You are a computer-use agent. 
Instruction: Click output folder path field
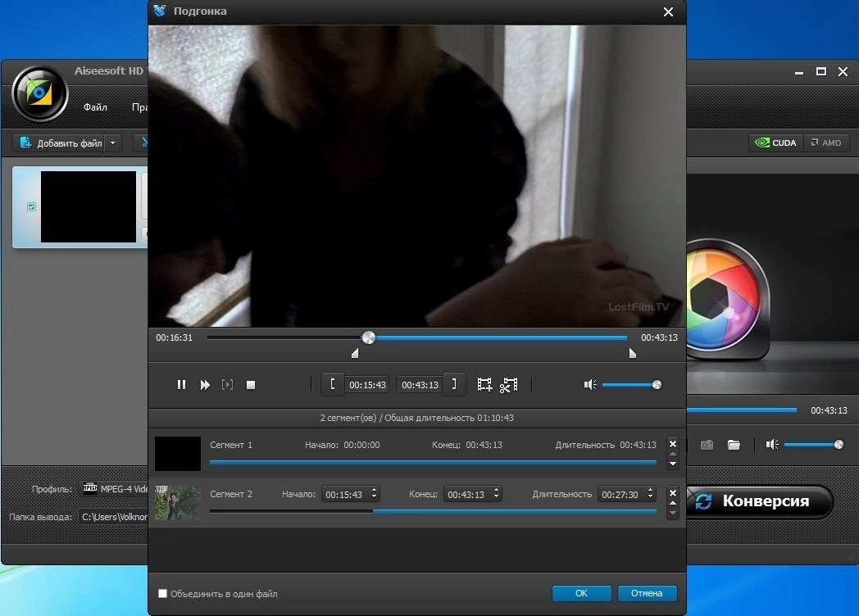click(113, 517)
